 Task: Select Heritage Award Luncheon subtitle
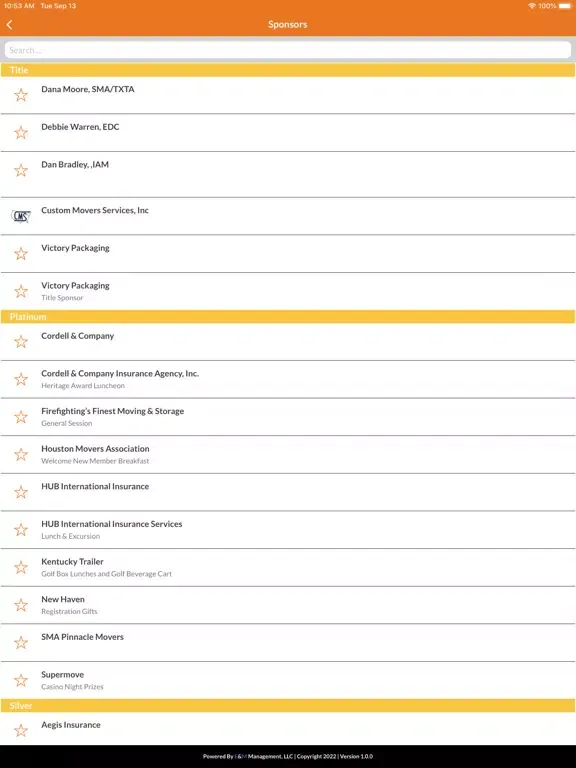tap(83, 386)
